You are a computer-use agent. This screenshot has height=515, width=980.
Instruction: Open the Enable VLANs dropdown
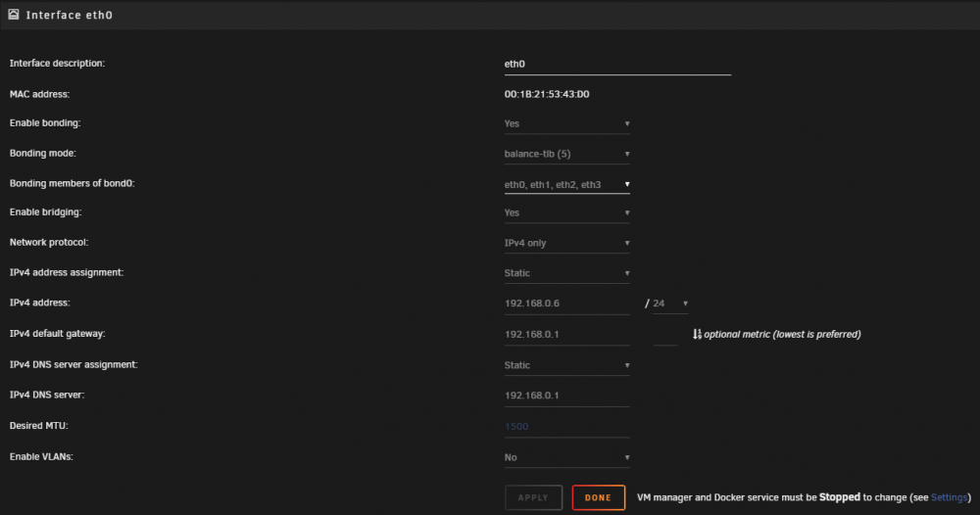566,457
